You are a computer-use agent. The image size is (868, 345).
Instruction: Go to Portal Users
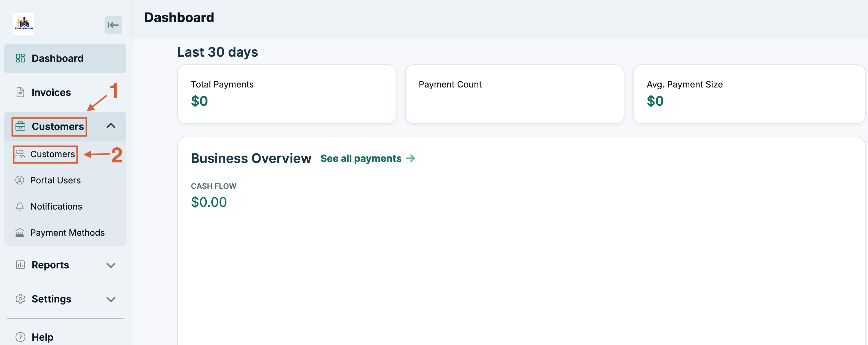tap(65, 180)
